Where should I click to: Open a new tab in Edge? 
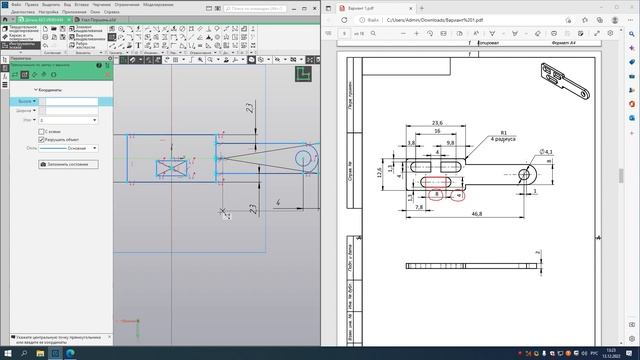422,8
